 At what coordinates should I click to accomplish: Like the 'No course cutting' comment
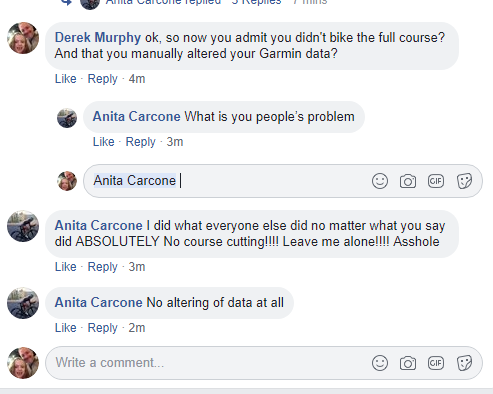(66, 267)
